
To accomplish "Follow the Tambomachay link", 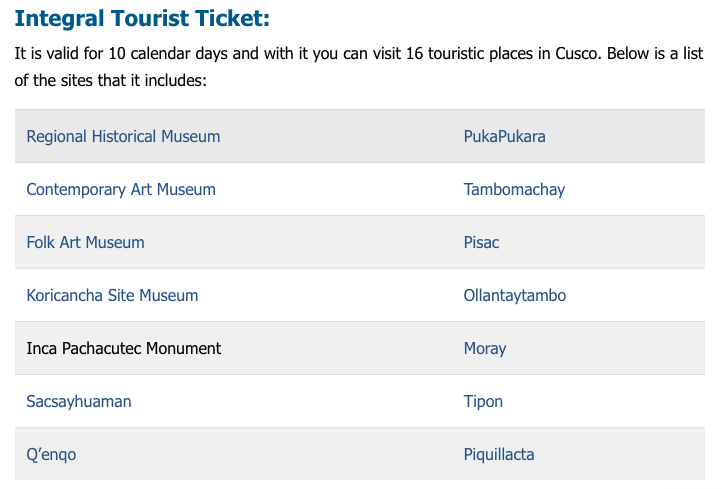I will pos(514,189).
